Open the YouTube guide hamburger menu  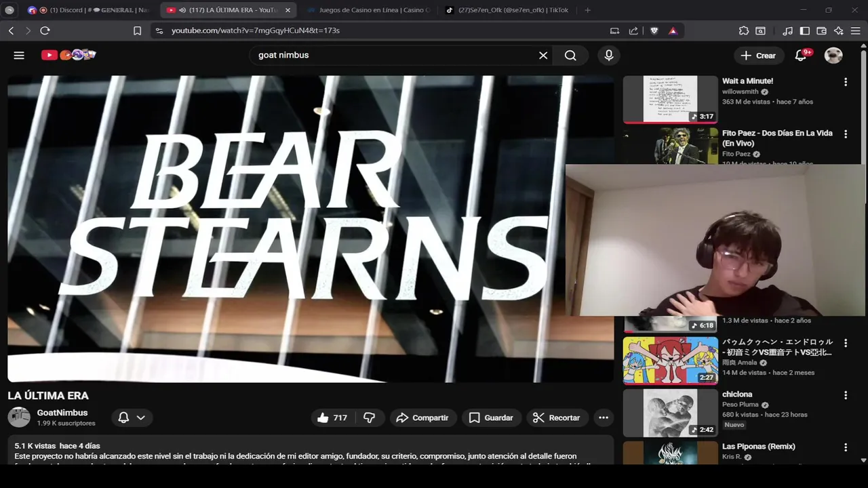coord(19,56)
